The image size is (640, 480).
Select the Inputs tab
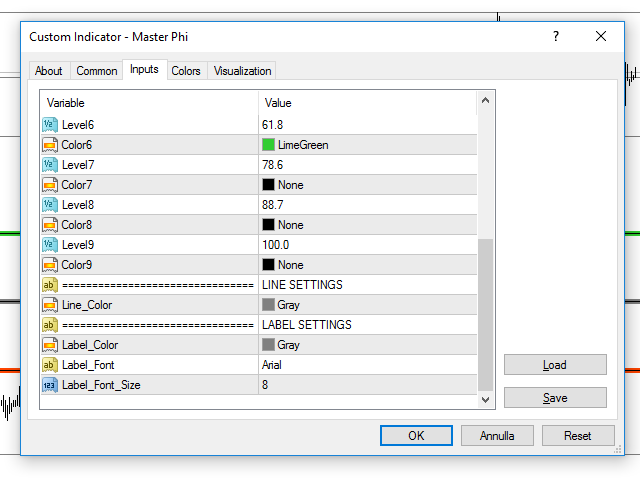click(x=144, y=69)
